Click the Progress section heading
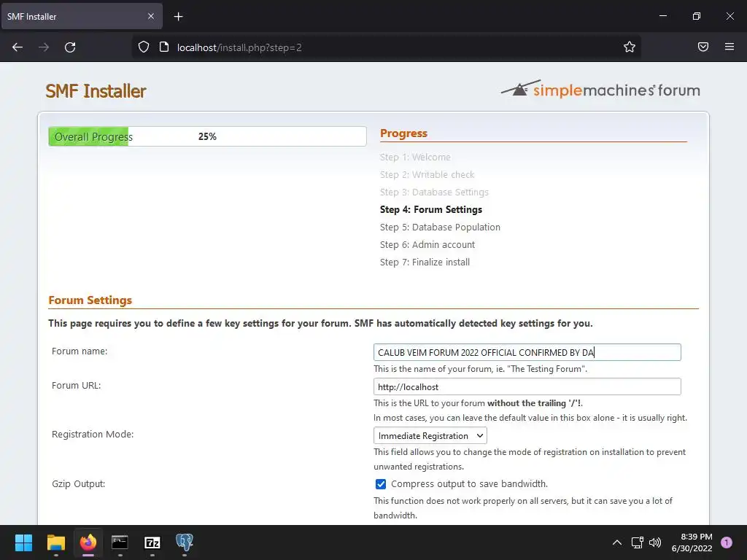Screen dimensions: 747x560 coord(403,133)
